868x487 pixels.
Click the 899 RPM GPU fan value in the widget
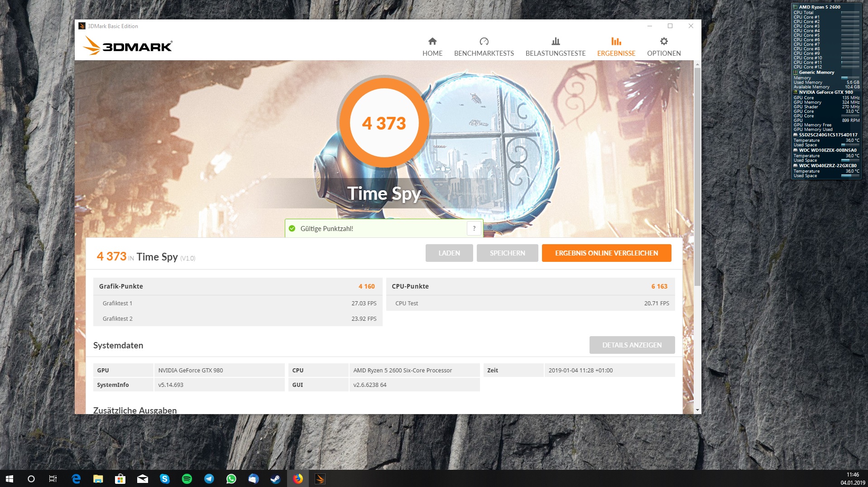[850, 121]
